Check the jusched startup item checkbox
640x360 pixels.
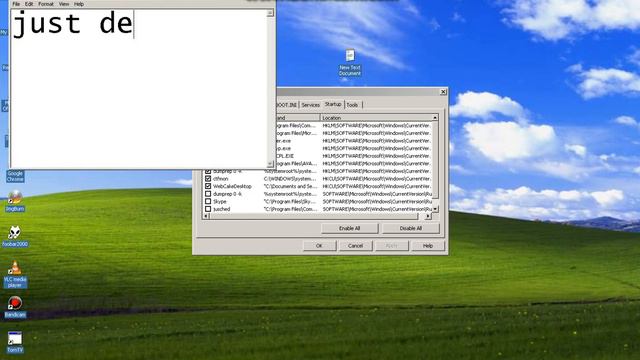tap(208, 209)
